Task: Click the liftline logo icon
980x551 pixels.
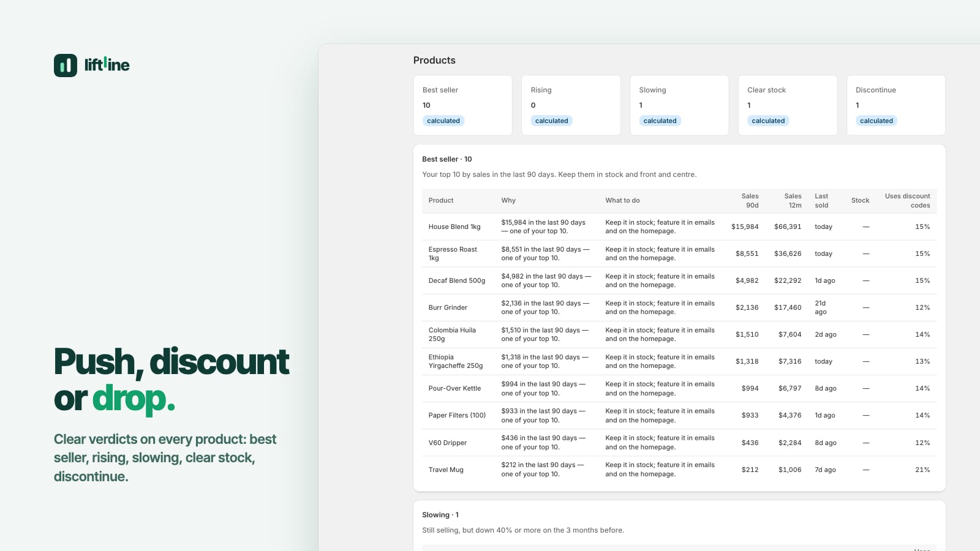Action: tap(66, 65)
